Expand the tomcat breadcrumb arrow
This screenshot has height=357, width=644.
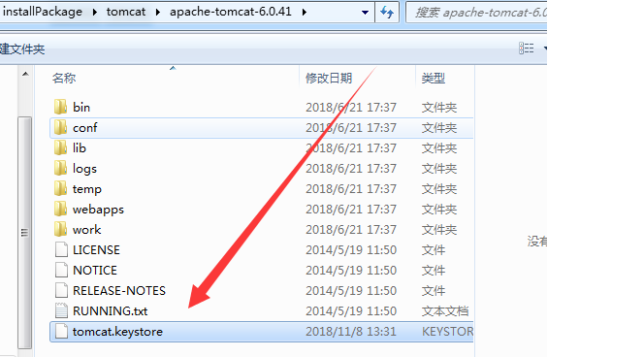[x=158, y=13]
